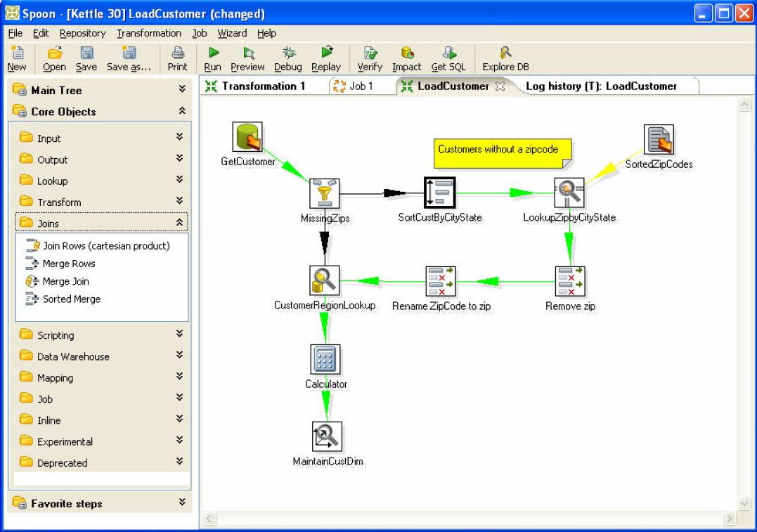Click the New toolbar icon
Image resolution: width=757 pixels, height=532 pixels.
coord(17,53)
